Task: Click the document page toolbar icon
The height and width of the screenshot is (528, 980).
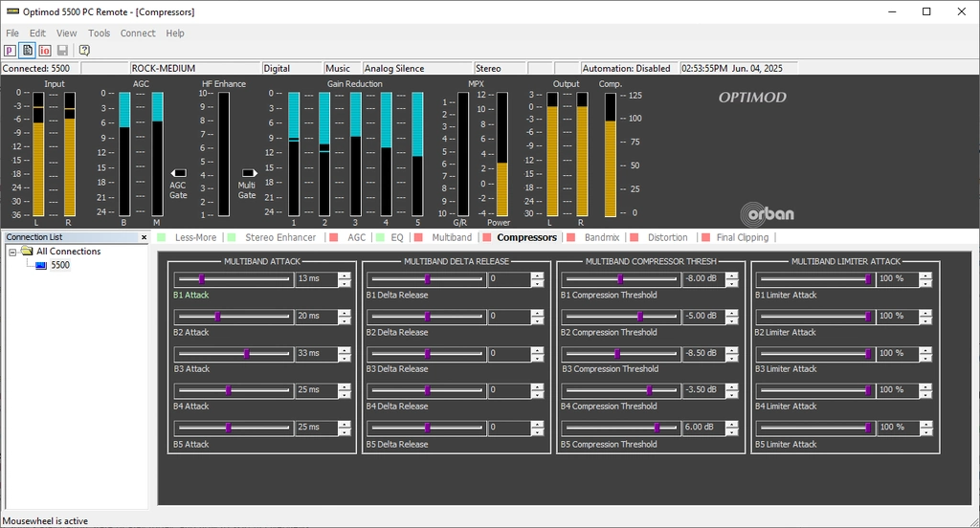Action: (x=28, y=51)
